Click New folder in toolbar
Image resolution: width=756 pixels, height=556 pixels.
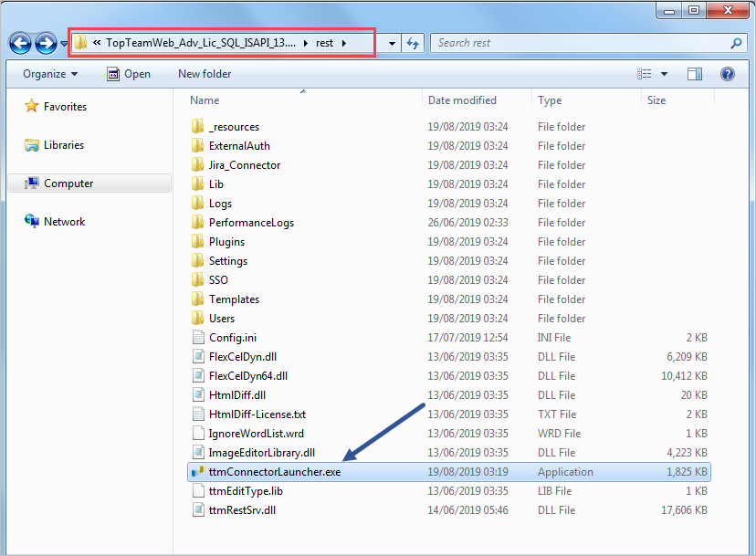(205, 74)
